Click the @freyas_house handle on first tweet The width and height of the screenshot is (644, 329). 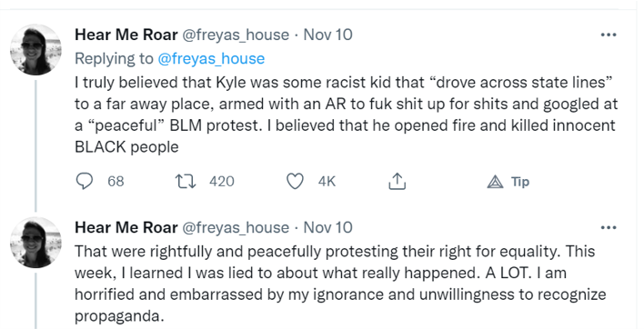pyautogui.click(x=236, y=35)
